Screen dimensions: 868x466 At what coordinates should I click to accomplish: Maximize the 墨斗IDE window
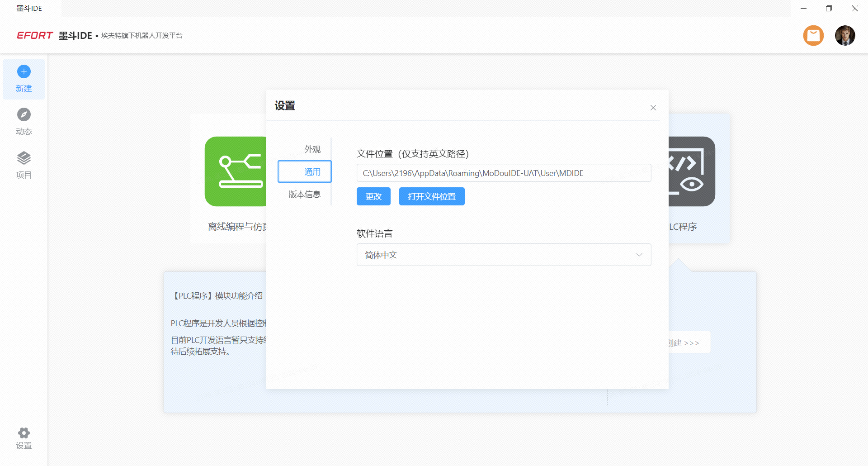click(829, 9)
